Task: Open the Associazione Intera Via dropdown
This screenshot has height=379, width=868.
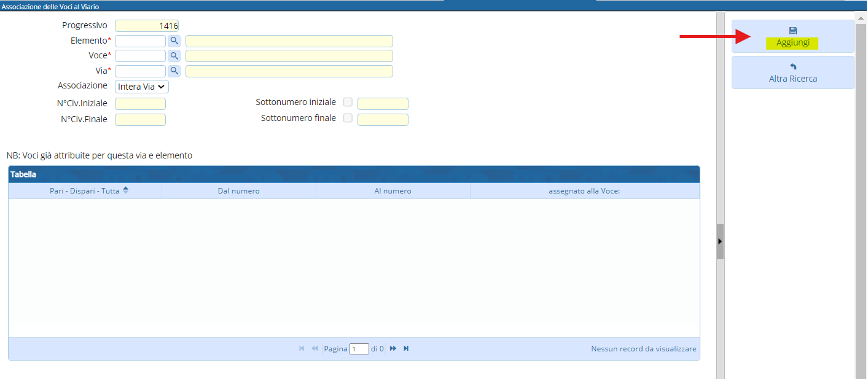Action: pos(142,87)
